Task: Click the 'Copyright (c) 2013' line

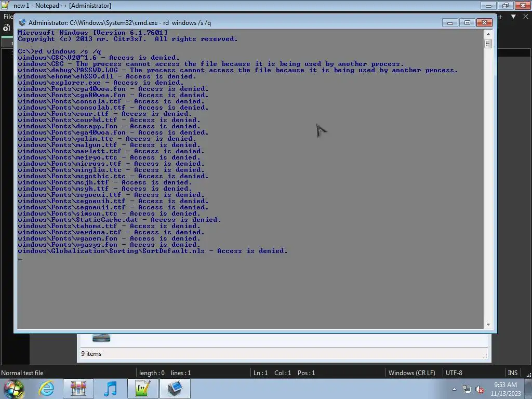Action: tap(128, 39)
